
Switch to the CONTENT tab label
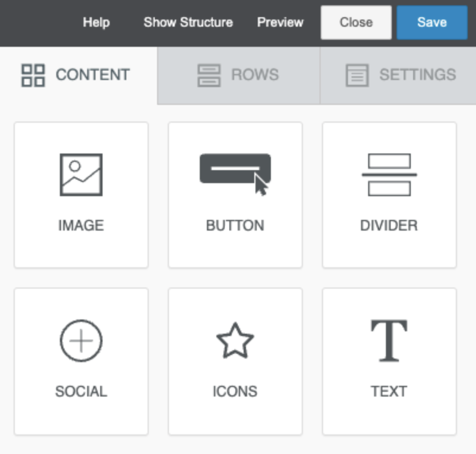(92, 75)
